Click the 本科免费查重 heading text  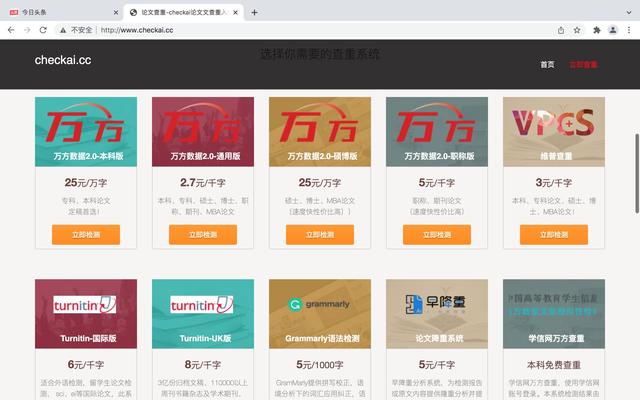554,365
